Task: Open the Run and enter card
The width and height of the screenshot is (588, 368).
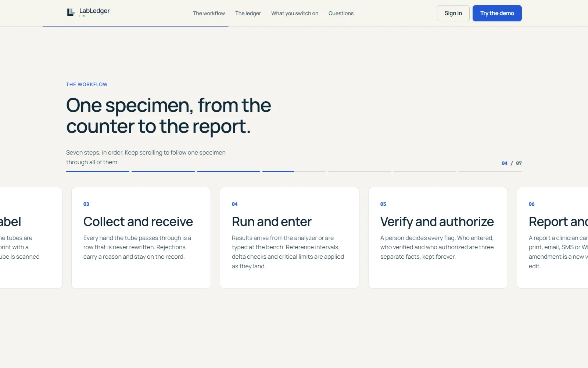Action: click(290, 238)
